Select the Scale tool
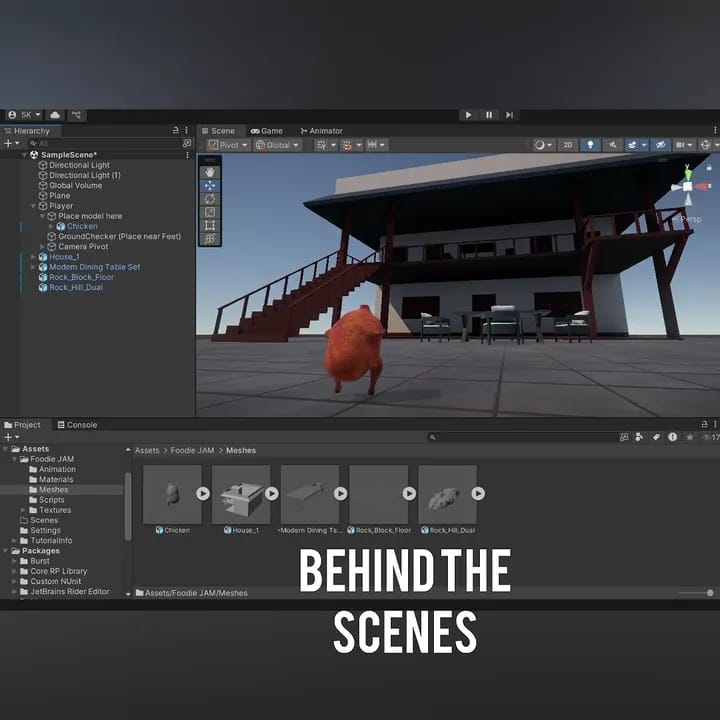 tap(210, 212)
